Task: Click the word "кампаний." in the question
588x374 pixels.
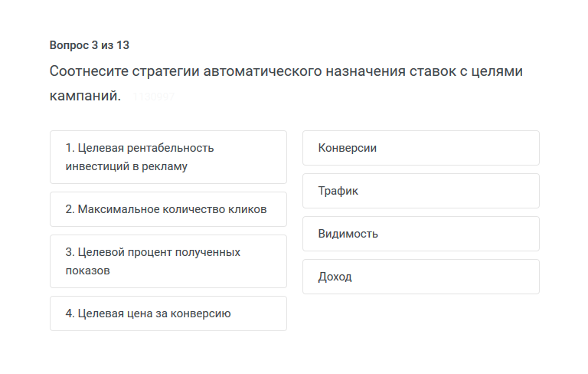Action: coord(85,97)
